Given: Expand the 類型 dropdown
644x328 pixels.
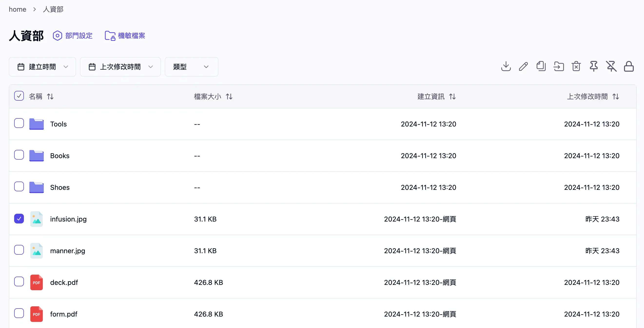Looking at the screenshot, I should coord(191,67).
